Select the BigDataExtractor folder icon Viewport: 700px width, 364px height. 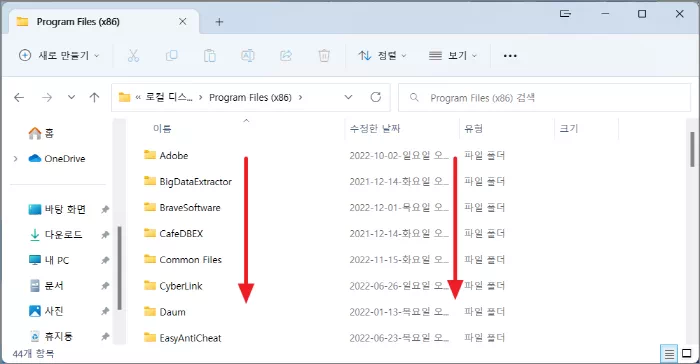click(x=150, y=181)
